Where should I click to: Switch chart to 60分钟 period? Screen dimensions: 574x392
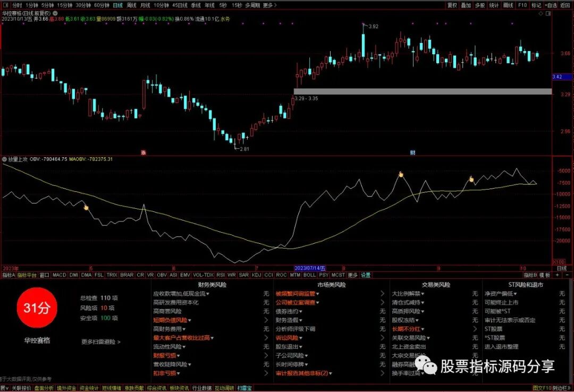coord(102,5)
